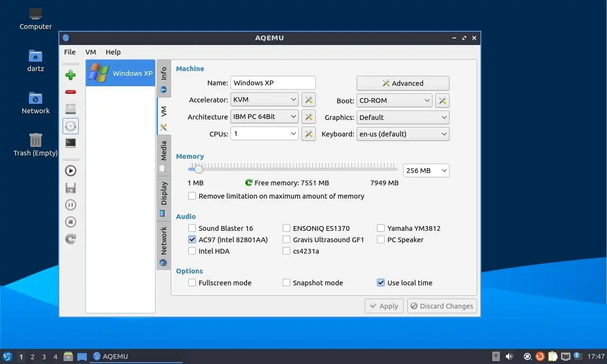Enable Snapshot mode checkbox

286,282
